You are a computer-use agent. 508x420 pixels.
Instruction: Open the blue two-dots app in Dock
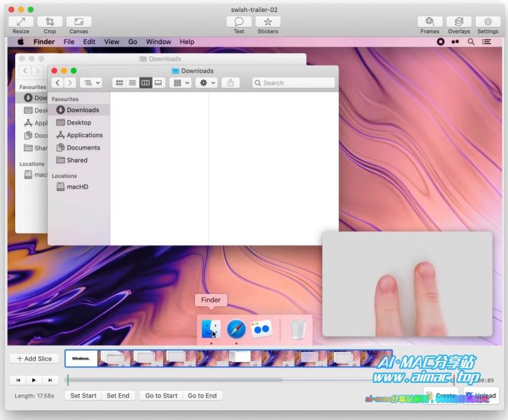tap(261, 329)
